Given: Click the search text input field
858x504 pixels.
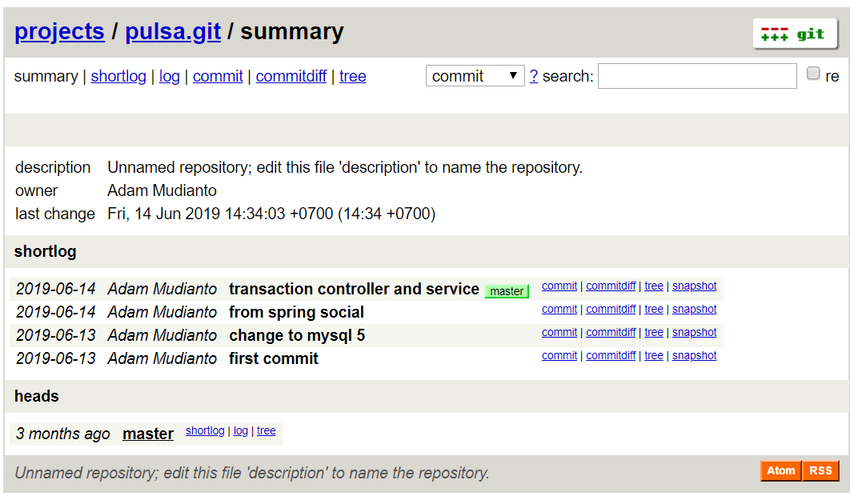Looking at the screenshot, I should click(696, 76).
